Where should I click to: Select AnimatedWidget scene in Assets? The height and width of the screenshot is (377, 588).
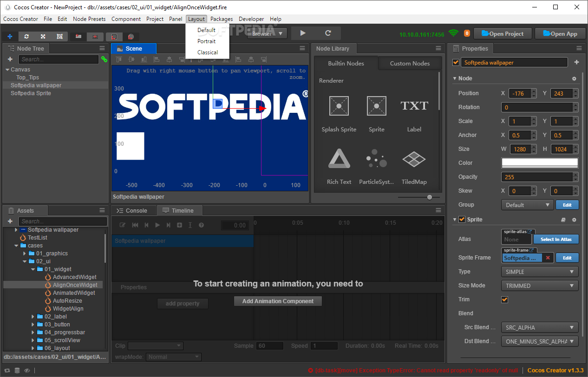pyautogui.click(x=74, y=293)
